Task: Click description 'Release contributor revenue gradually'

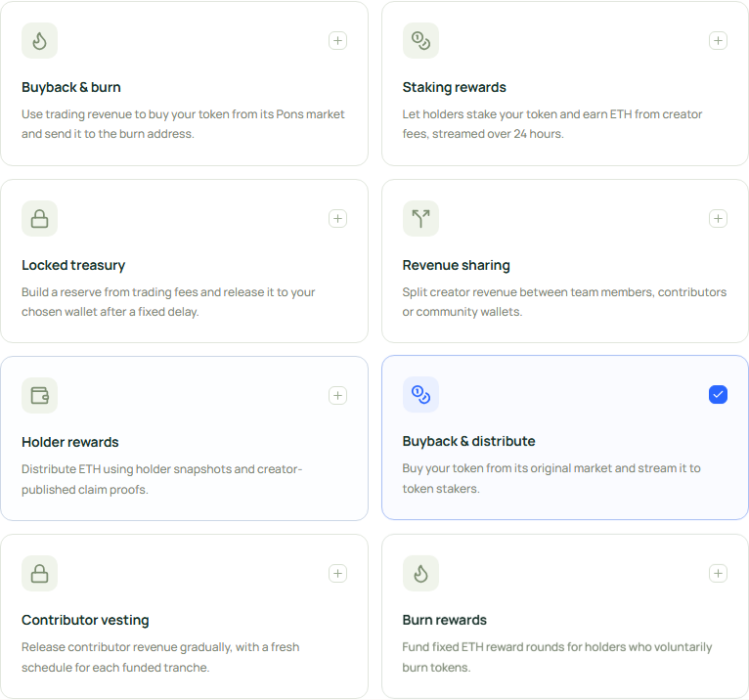Action: coord(160,657)
